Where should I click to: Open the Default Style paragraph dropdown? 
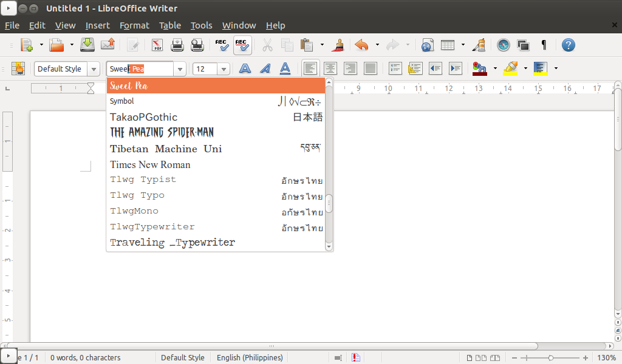tap(94, 69)
